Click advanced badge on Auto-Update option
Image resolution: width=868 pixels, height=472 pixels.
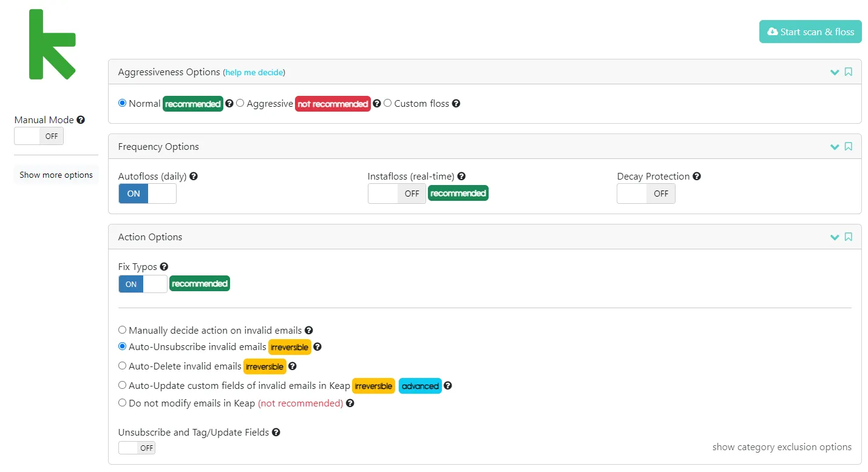pos(420,386)
